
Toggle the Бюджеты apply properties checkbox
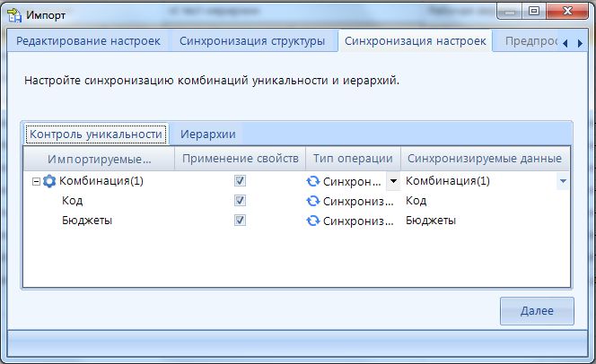click(x=240, y=220)
